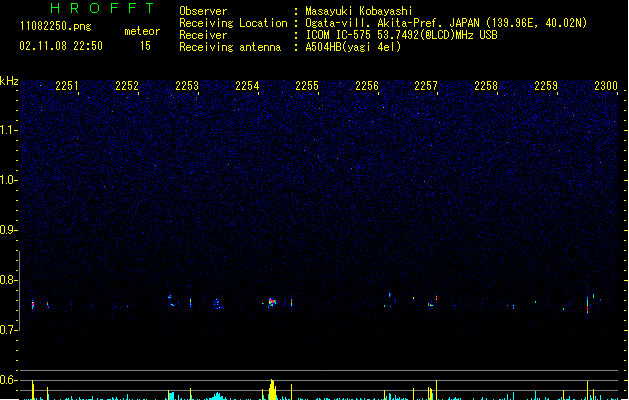Click the HROFFT title text
629x400 pixels.
click(102, 8)
